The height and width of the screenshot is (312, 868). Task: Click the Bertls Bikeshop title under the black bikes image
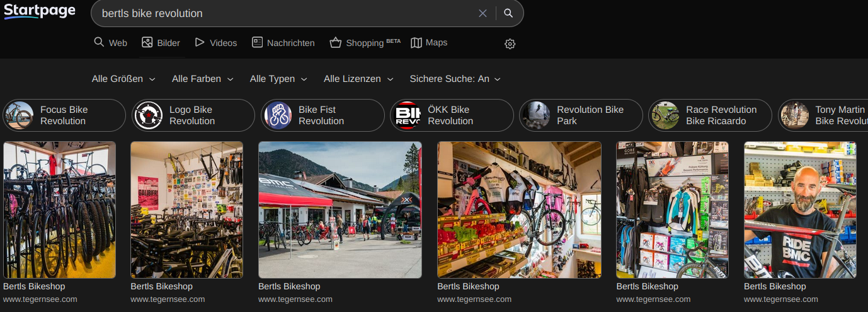point(34,286)
